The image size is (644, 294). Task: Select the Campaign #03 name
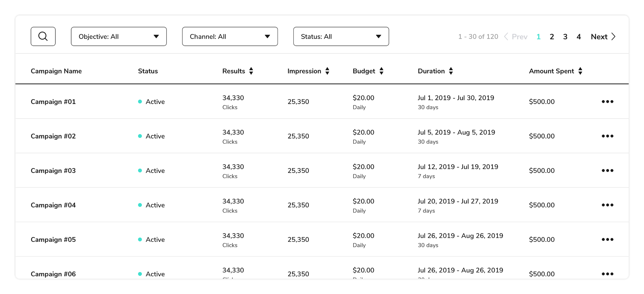[53, 171]
